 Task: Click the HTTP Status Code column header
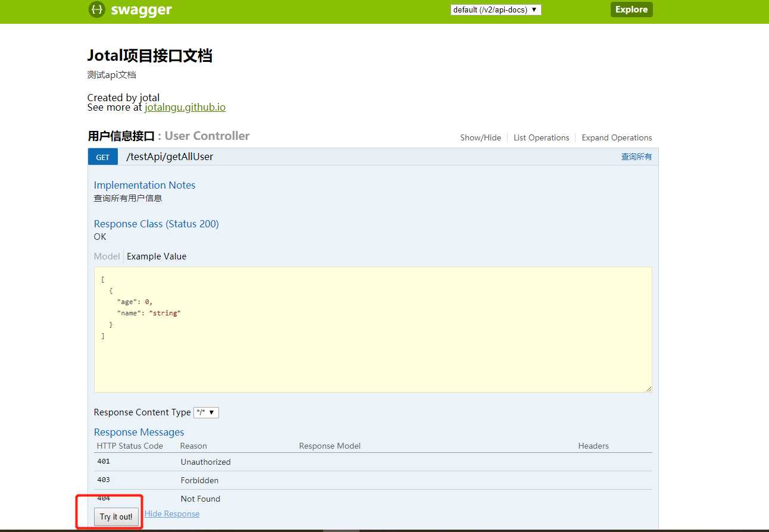(x=130, y=446)
